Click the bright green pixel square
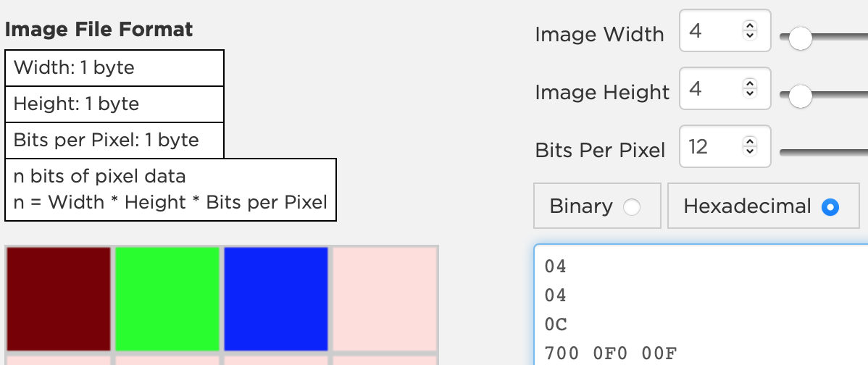The image size is (868, 365). coord(167,298)
